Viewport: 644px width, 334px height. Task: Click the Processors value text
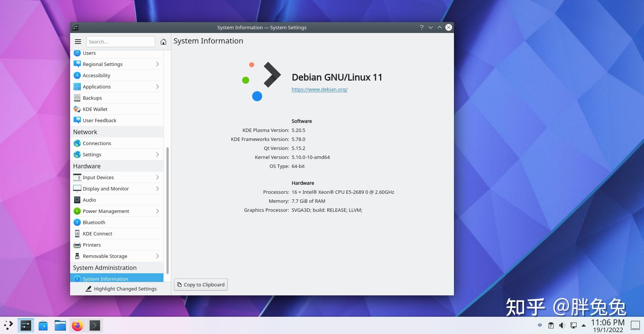[x=343, y=192]
